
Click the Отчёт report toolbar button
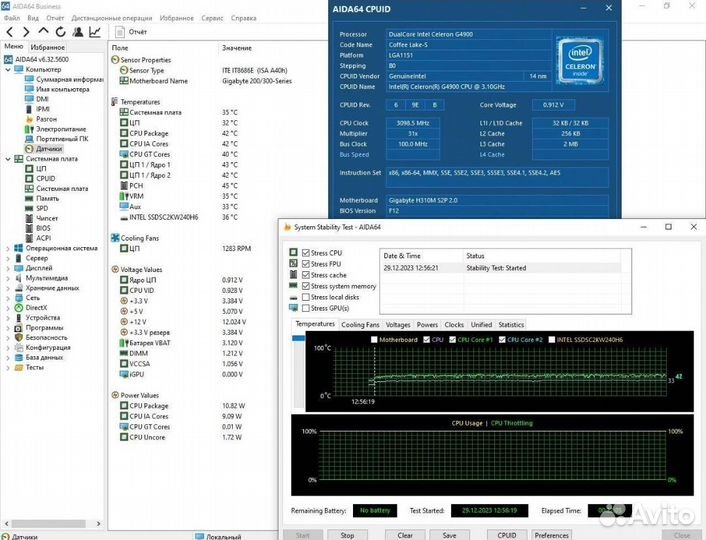coord(131,32)
